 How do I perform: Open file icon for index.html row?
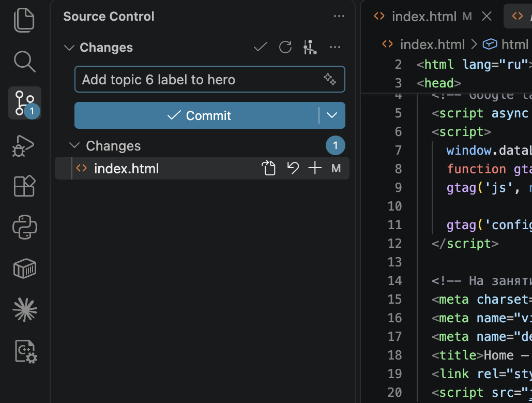[x=268, y=168]
